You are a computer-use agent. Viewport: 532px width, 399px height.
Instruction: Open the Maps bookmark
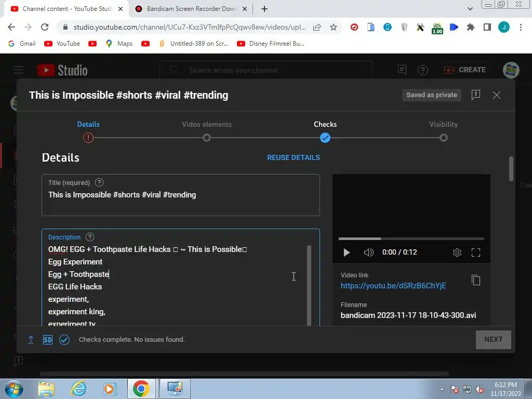(x=119, y=44)
